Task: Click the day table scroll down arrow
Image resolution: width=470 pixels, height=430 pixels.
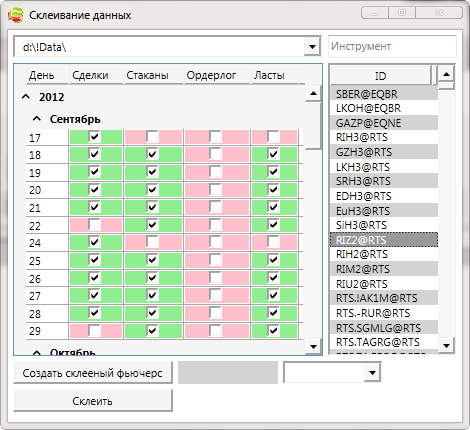Action: [313, 347]
